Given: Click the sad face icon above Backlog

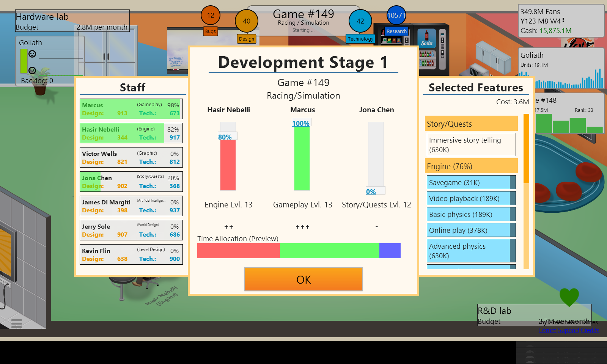Looking at the screenshot, I should (33, 71).
